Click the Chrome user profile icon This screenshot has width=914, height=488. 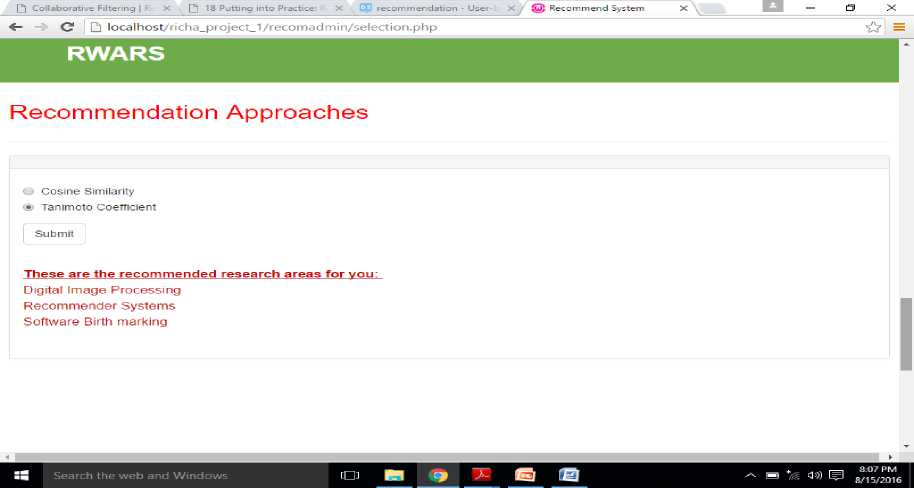pyautogui.click(x=773, y=5)
